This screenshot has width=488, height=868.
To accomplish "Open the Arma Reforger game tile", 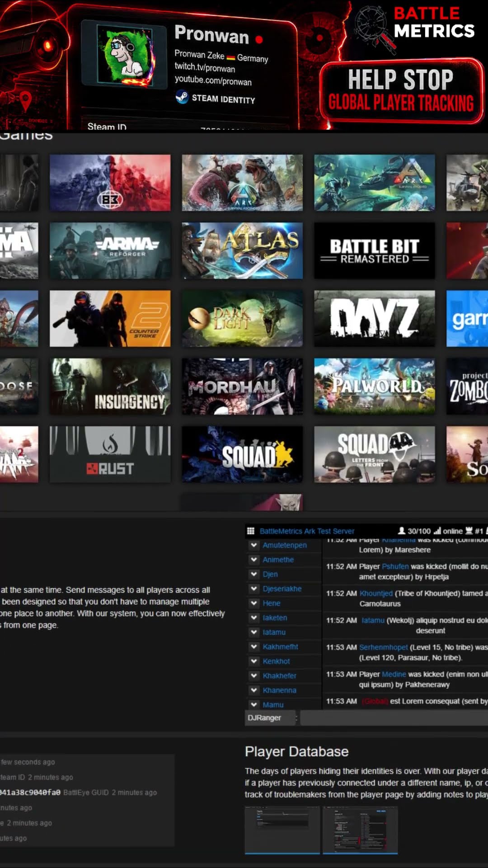I will tap(110, 250).
